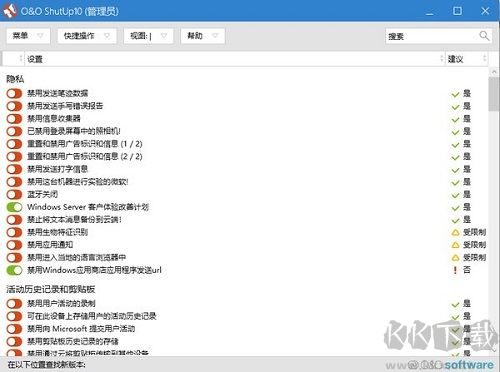
Task: Toggle the 禁用用户活动的录制 switch
Action: pos(14,304)
